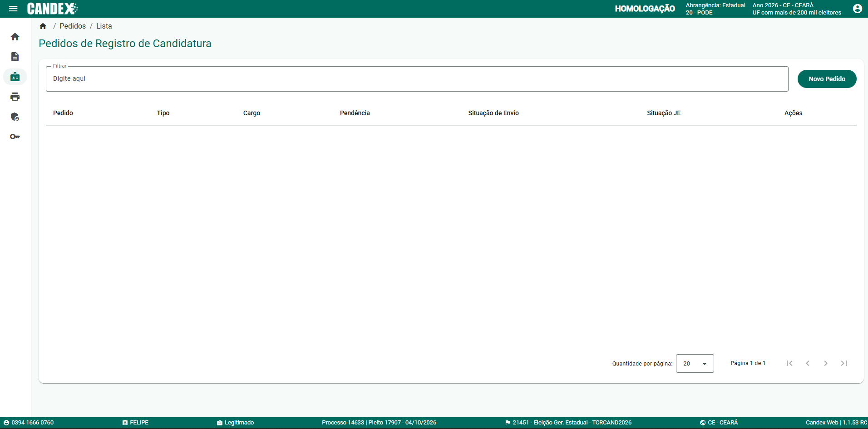
Task: Go to last page of results
Action: (x=844, y=363)
